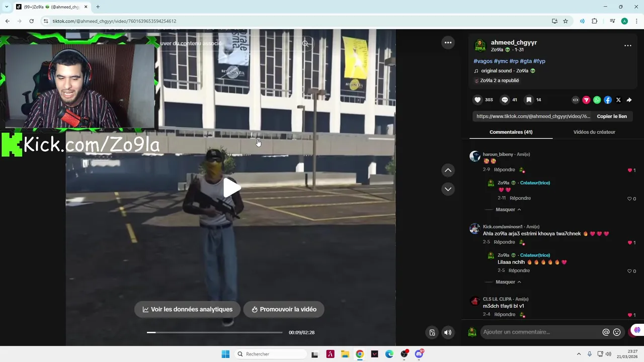Open the tab search dropdown arrow
644x362 pixels.
(7, 7)
